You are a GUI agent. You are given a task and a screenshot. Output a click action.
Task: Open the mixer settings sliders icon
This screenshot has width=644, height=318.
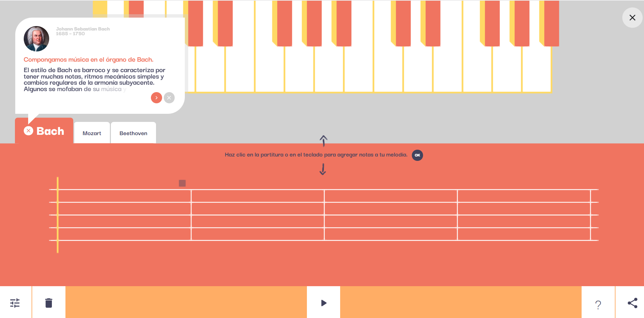click(x=15, y=303)
